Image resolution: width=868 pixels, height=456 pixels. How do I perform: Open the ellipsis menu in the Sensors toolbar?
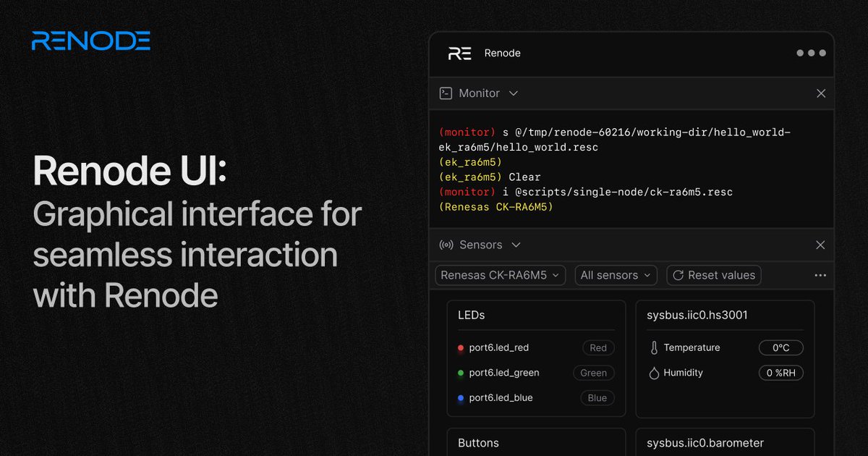pyautogui.click(x=820, y=275)
